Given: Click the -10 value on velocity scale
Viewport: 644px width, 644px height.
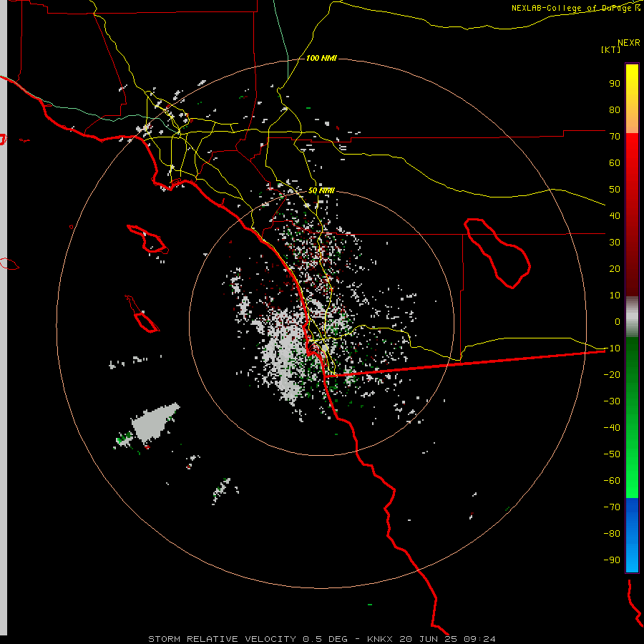Looking at the screenshot, I should coord(612,348).
